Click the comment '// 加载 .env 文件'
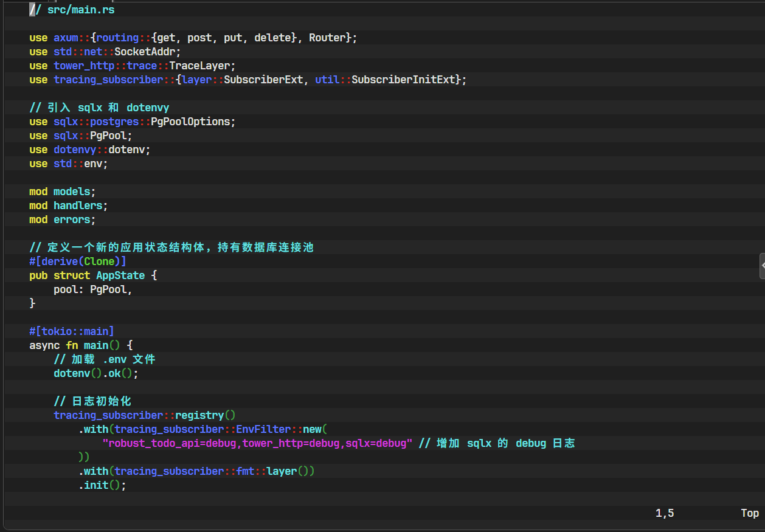The height and width of the screenshot is (532, 765). (x=105, y=359)
